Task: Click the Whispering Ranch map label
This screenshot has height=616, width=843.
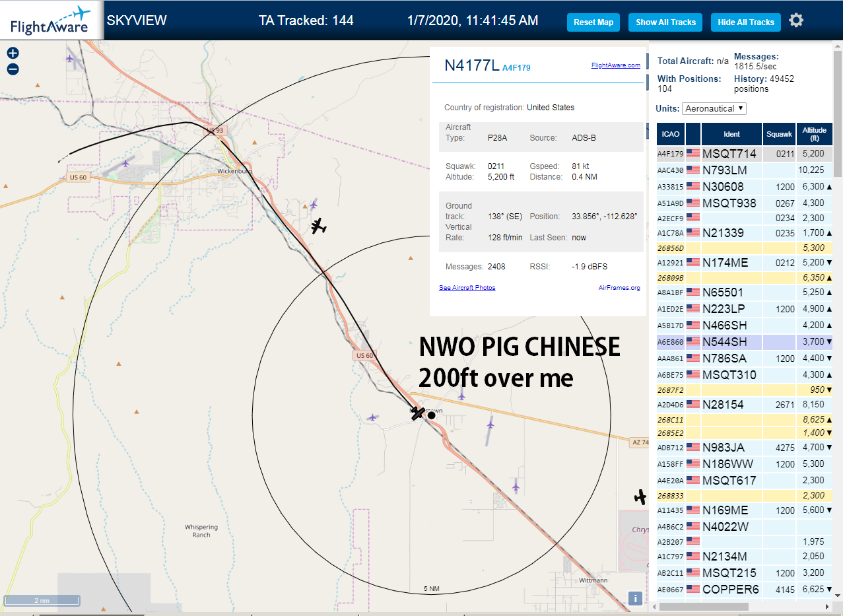Action: click(x=201, y=531)
